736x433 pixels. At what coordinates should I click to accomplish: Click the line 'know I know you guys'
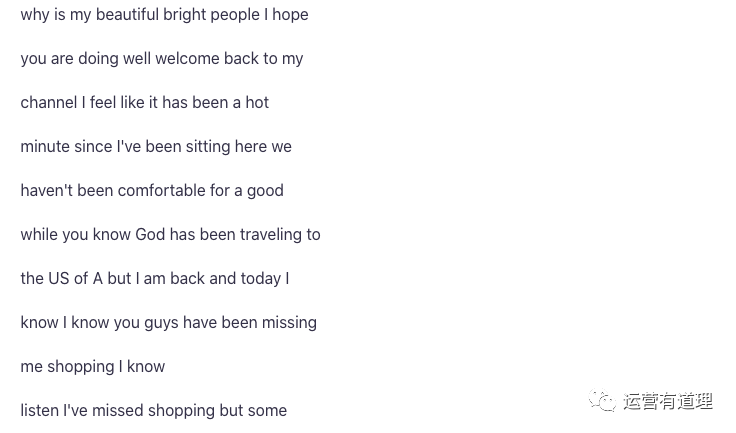click(168, 323)
